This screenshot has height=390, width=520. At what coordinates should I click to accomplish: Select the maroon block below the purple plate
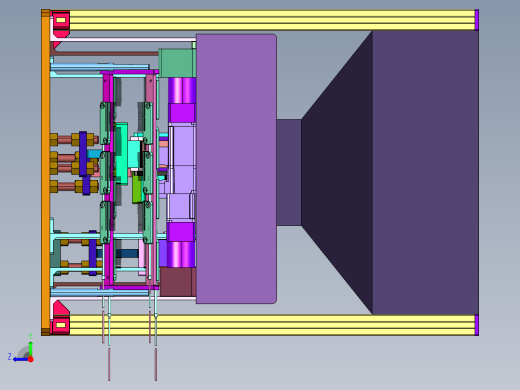(178, 282)
